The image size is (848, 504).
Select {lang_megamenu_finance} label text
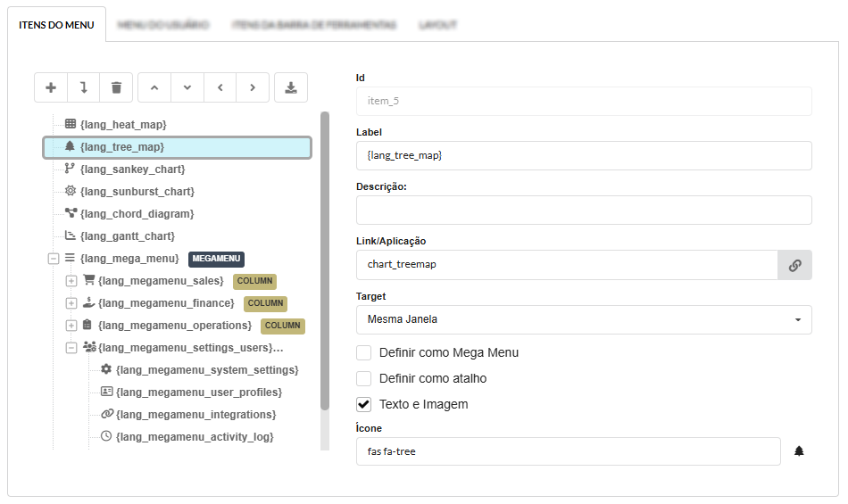tap(166, 303)
